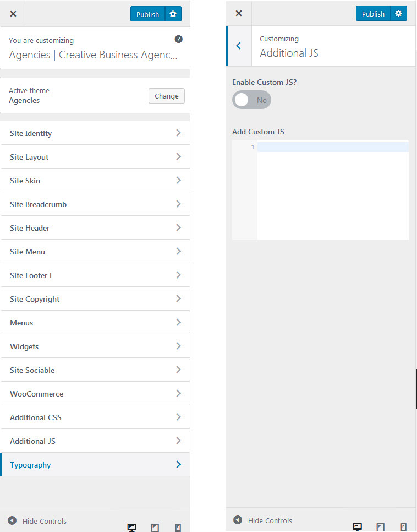Expand the WooCommerce section
Viewport: 417px width, 532px height.
(x=95, y=394)
